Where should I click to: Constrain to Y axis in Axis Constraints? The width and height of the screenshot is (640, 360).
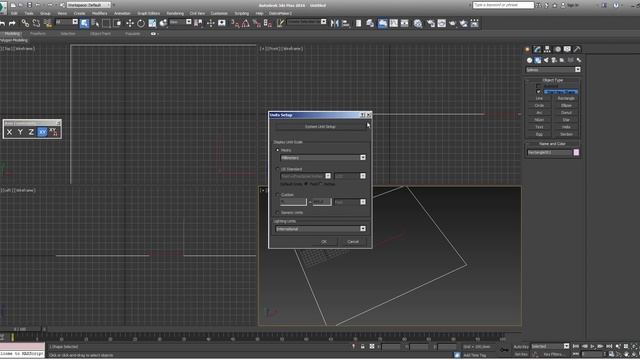point(20,132)
